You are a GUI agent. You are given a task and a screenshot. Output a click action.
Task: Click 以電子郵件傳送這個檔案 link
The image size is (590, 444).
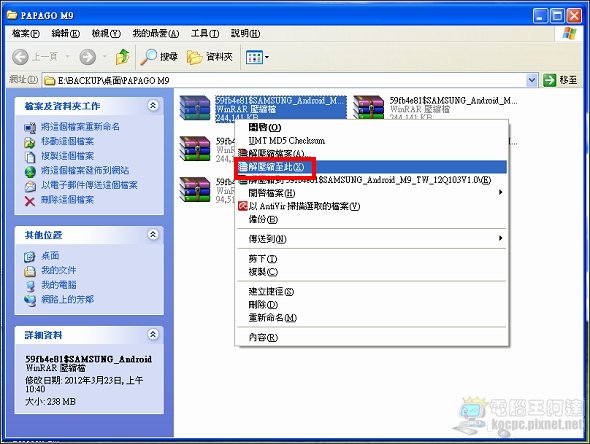(89, 185)
